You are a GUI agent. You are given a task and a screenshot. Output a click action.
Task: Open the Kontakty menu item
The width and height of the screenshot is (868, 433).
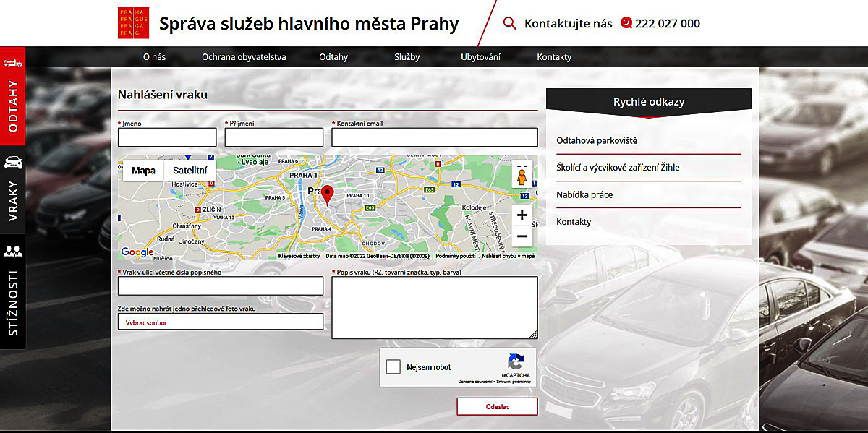tap(554, 57)
